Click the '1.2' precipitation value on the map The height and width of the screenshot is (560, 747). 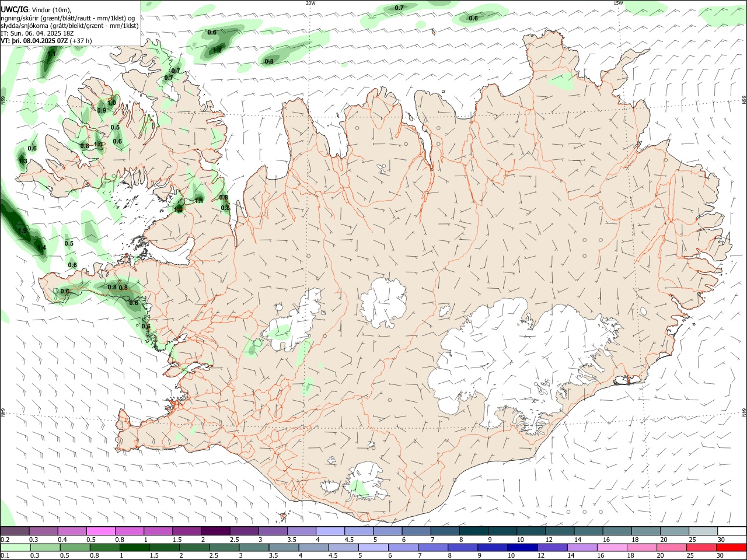[217, 50]
